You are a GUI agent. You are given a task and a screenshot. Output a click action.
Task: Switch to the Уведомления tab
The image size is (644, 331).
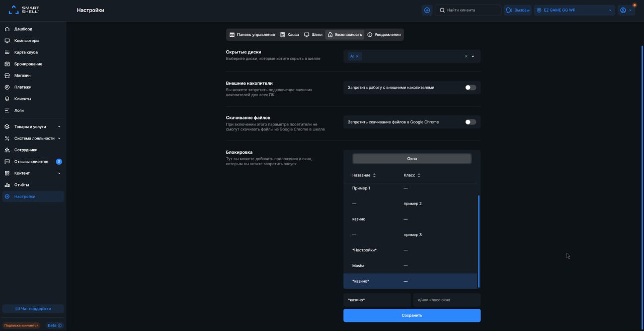pos(384,35)
